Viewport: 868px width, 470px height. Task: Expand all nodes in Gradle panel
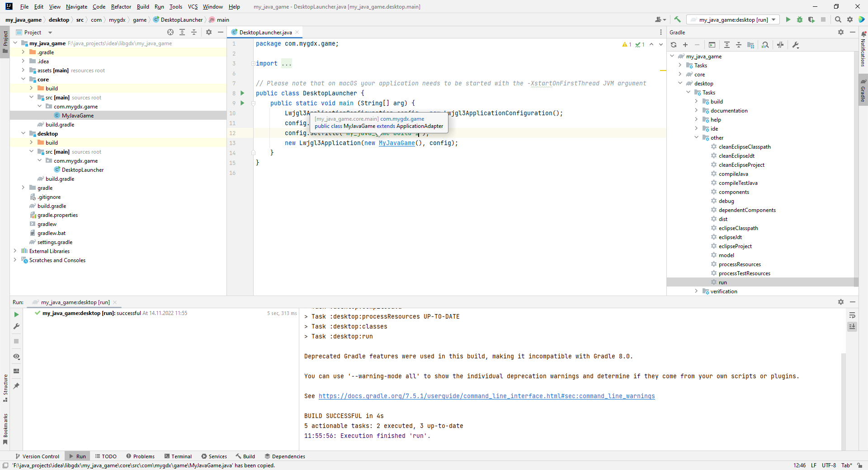click(x=727, y=45)
